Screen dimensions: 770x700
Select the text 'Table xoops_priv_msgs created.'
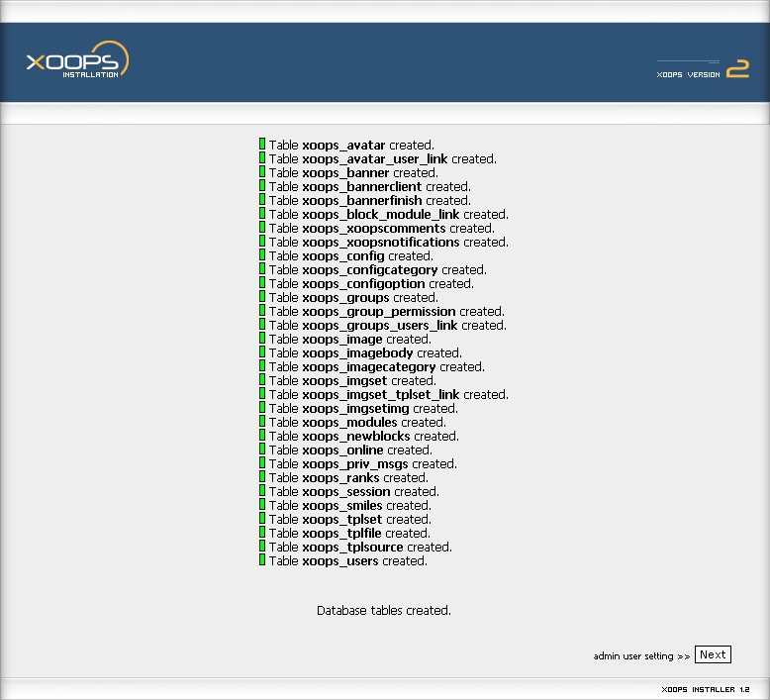tap(363, 463)
